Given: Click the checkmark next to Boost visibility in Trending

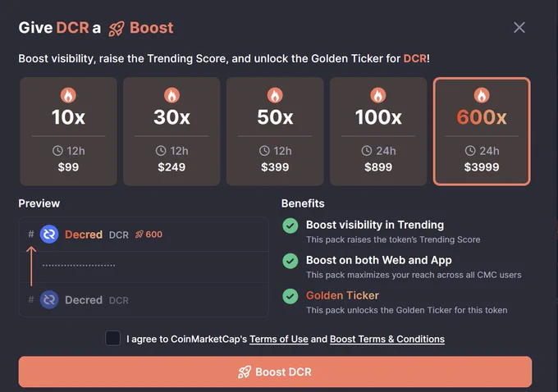Looking at the screenshot, I should click(x=290, y=226).
